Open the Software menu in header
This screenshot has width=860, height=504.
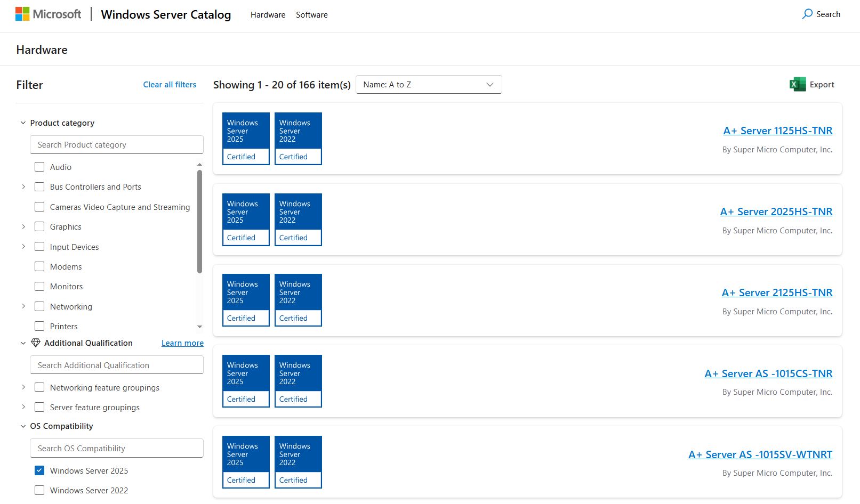pos(312,15)
